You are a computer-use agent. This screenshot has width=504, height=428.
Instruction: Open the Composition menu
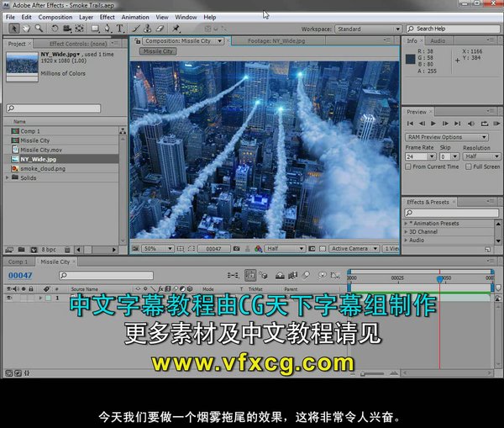pyautogui.click(x=55, y=17)
